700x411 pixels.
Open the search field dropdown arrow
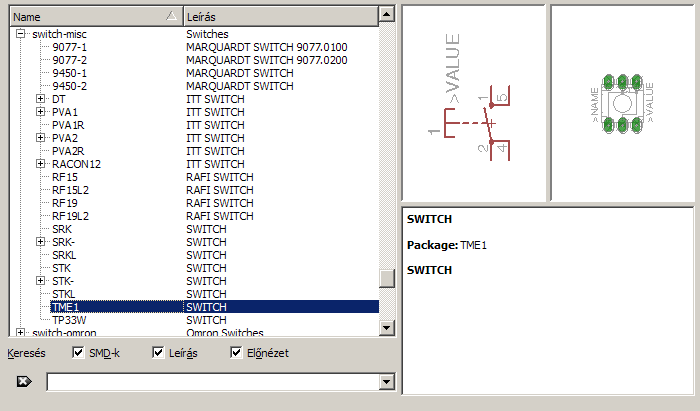pos(387,382)
